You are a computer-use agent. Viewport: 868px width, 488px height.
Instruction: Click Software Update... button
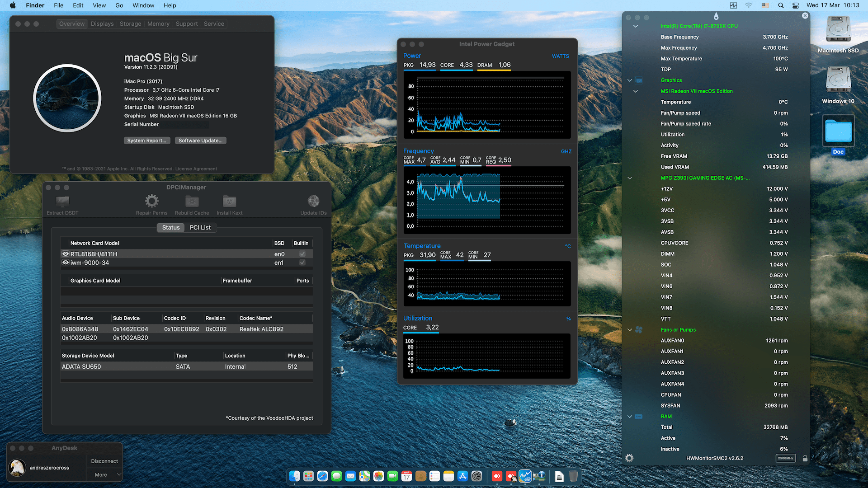coord(200,141)
